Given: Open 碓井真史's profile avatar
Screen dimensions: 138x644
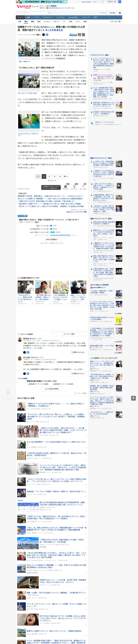Looking at the screenshot, I should coord(20,339).
